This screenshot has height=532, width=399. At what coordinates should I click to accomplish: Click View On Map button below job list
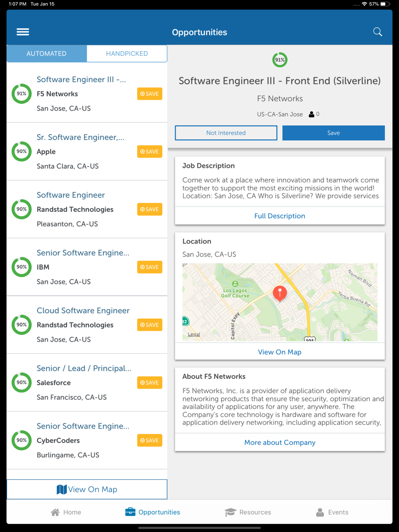click(x=87, y=489)
